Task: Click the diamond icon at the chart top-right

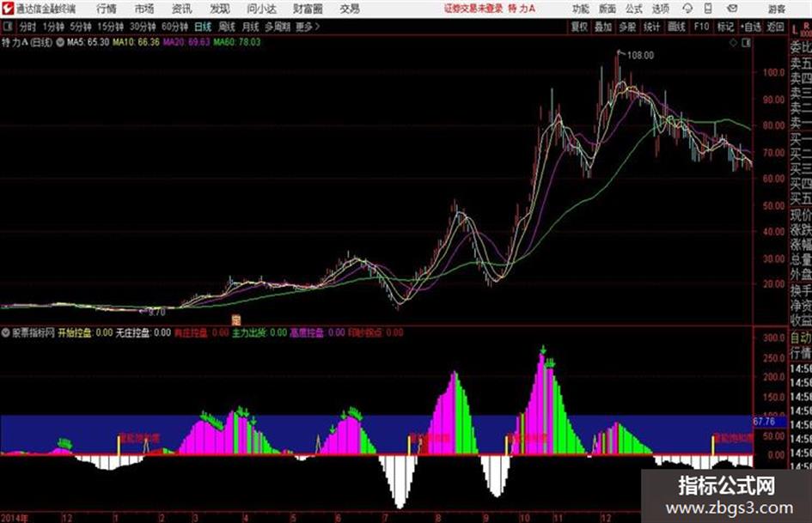Action: pos(733,43)
